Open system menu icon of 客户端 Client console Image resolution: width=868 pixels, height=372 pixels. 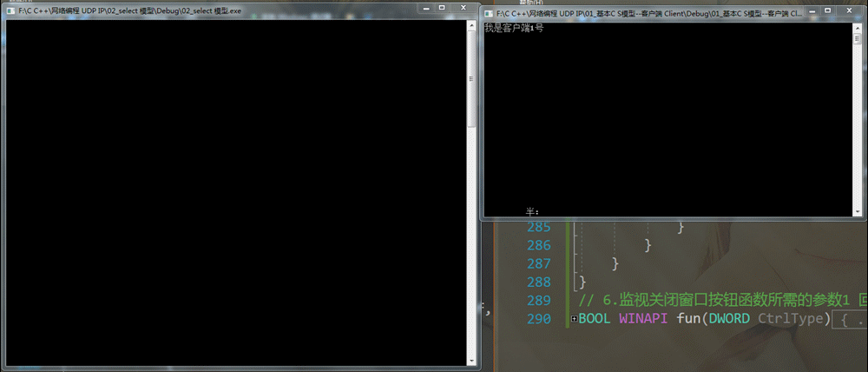tap(490, 13)
